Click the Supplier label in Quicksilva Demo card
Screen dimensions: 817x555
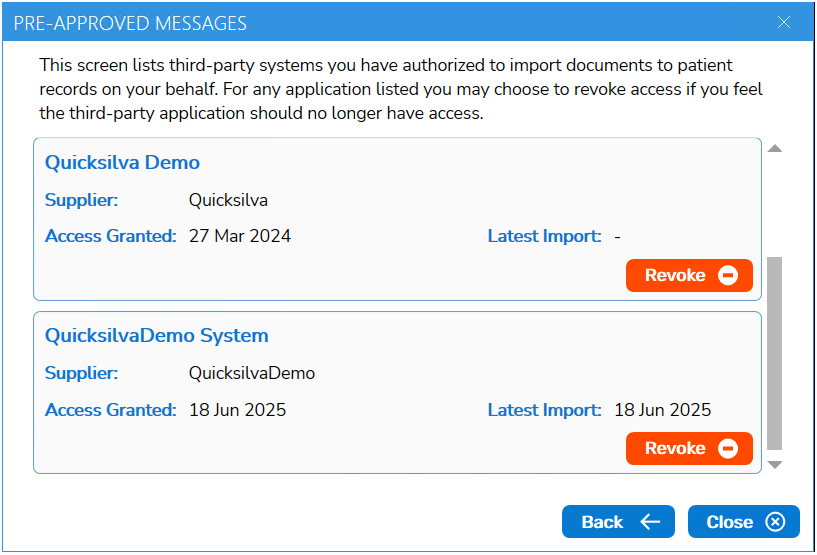pos(82,200)
